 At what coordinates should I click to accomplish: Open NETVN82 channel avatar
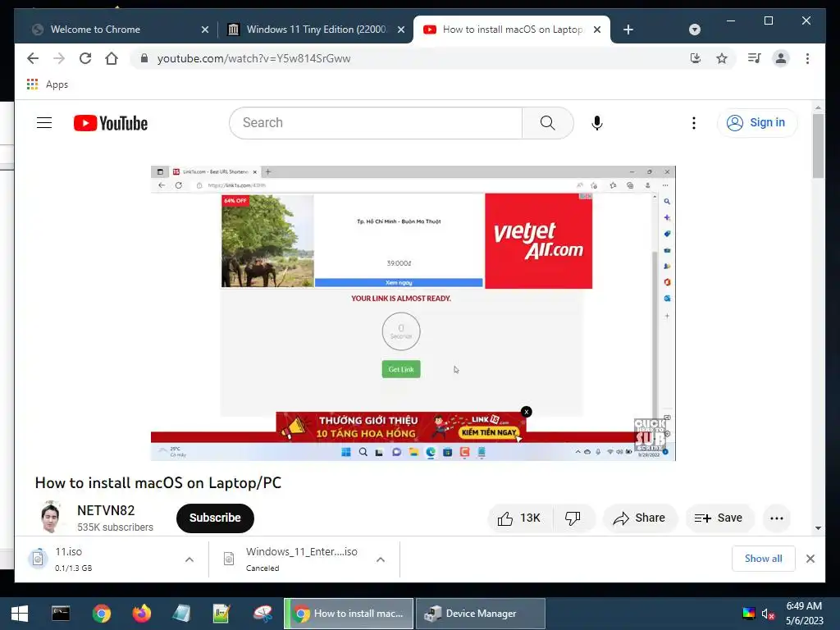point(52,518)
